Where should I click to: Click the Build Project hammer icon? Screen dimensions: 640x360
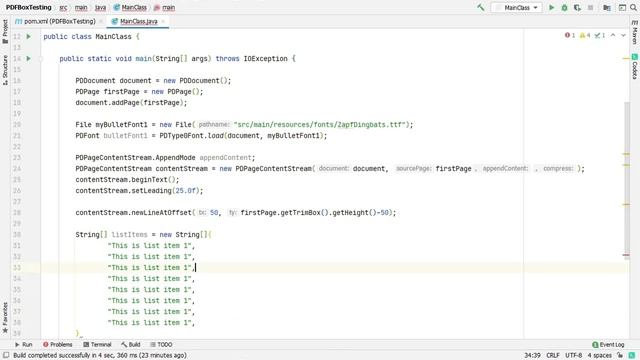click(481, 7)
